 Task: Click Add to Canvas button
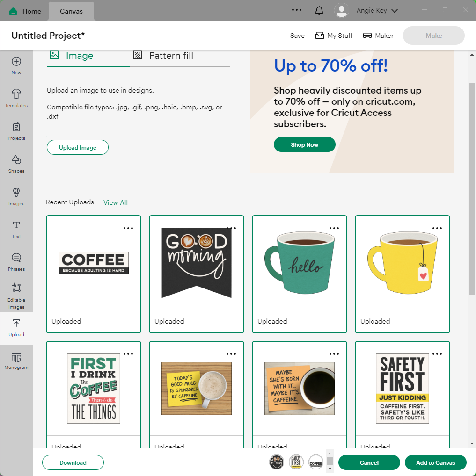coord(435,462)
